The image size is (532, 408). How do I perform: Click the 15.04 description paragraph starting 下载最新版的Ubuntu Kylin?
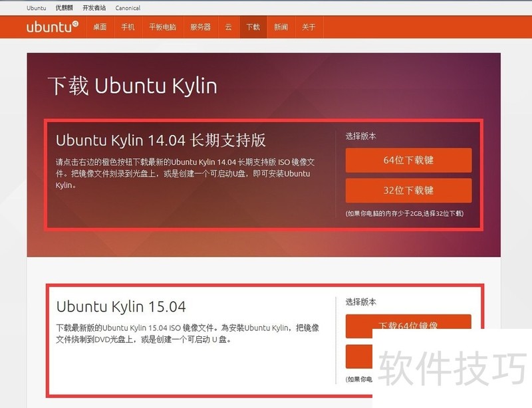pos(188,334)
